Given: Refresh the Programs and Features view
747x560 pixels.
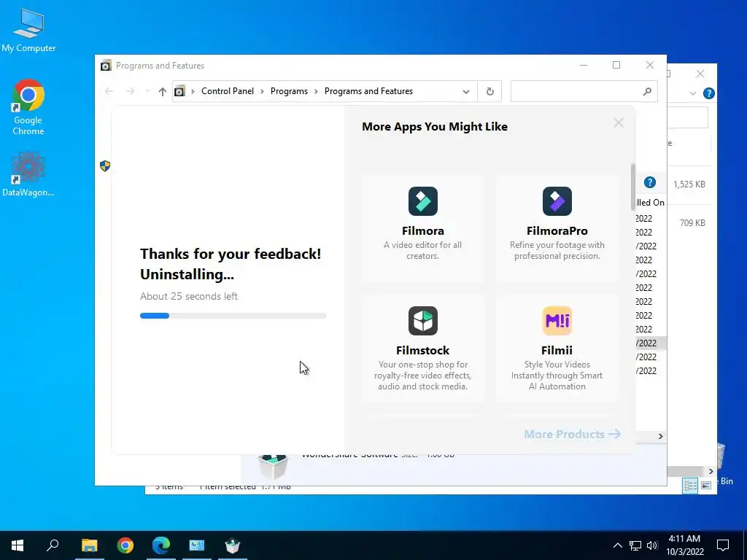Looking at the screenshot, I should [x=489, y=91].
